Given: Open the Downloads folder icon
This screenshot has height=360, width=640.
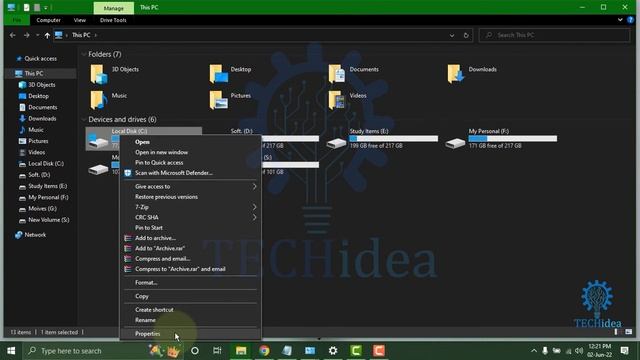Looking at the screenshot, I should [456, 74].
